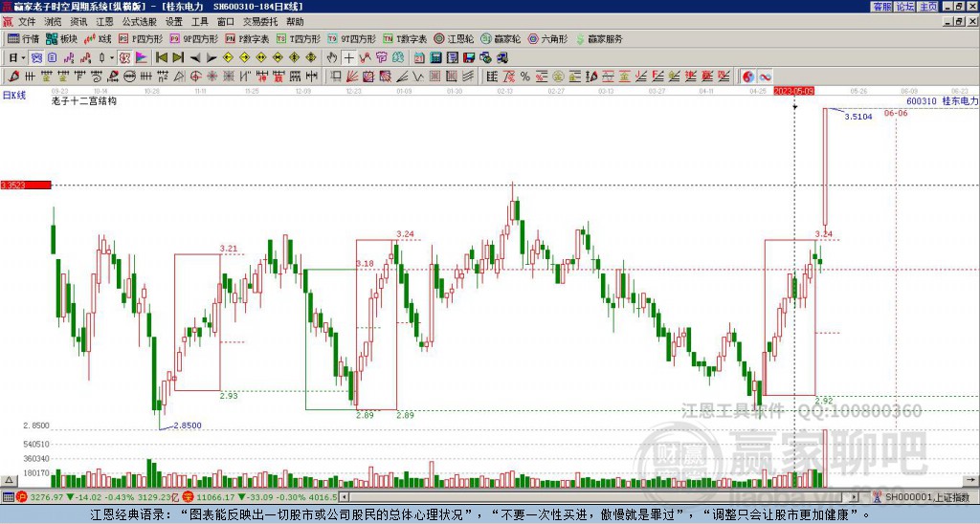980x524 pixels.
Task: Open the P四方形 square tool
Action: click(x=141, y=38)
